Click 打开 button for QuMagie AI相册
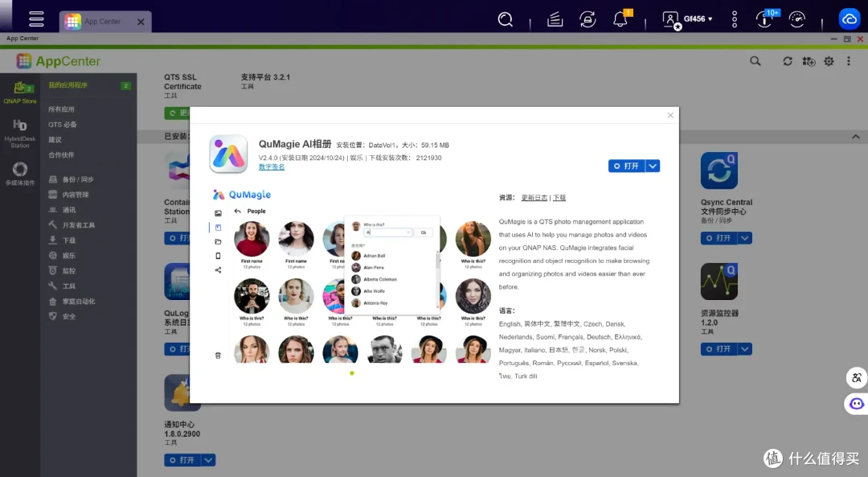The height and width of the screenshot is (477, 868). point(627,166)
